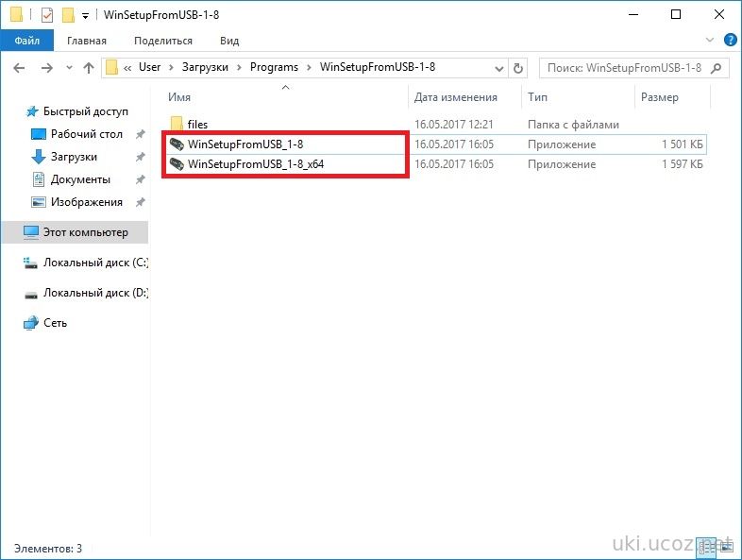This screenshot has height=560, width=742.
Task: Click the Forward navigation arrow
Action: [46, 68]
